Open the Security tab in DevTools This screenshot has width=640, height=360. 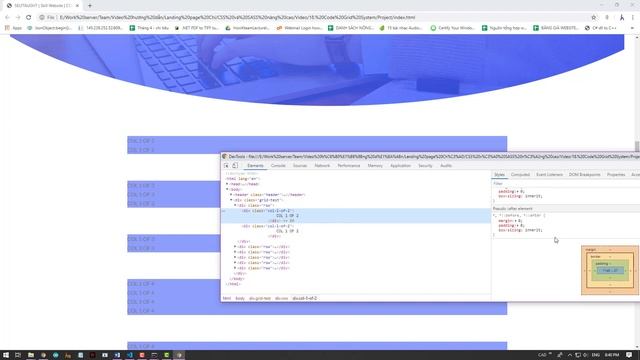tap(425, 166)
